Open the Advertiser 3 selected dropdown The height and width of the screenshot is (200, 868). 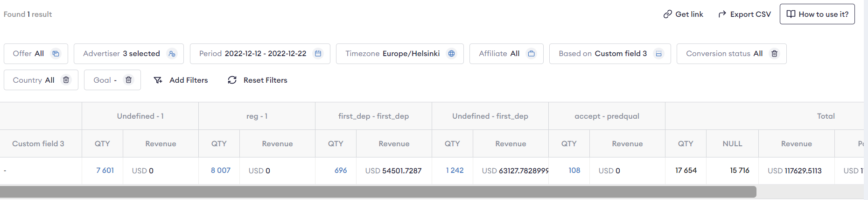tap(129, 54)
